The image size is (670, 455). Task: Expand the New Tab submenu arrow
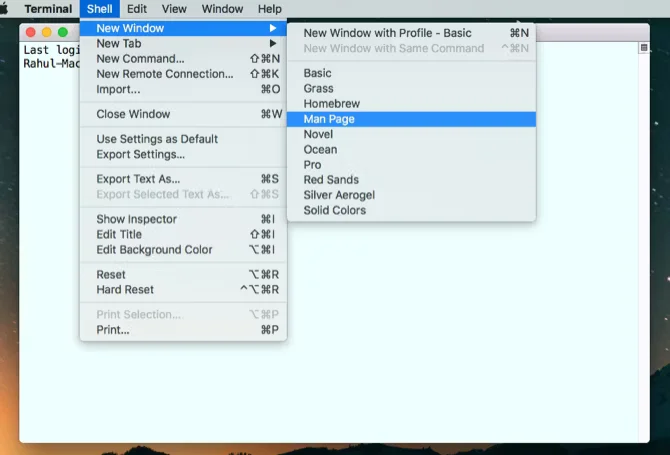(x=273, y=44)
